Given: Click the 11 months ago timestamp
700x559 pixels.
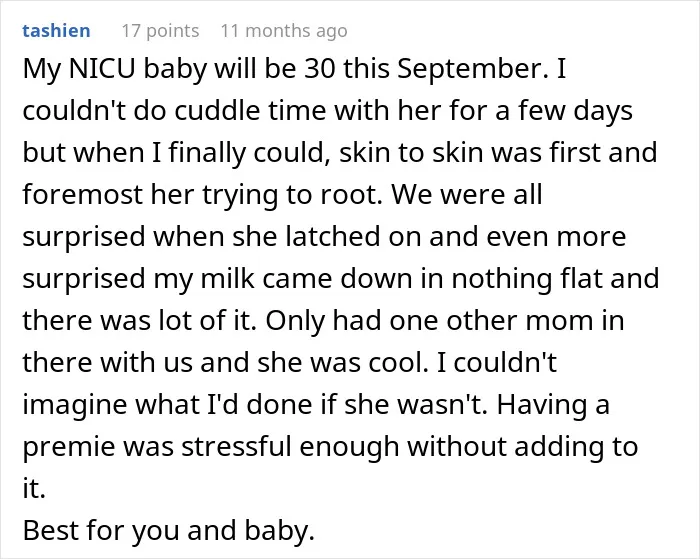Looking at the screenshot, I should [x=284, y=31].
